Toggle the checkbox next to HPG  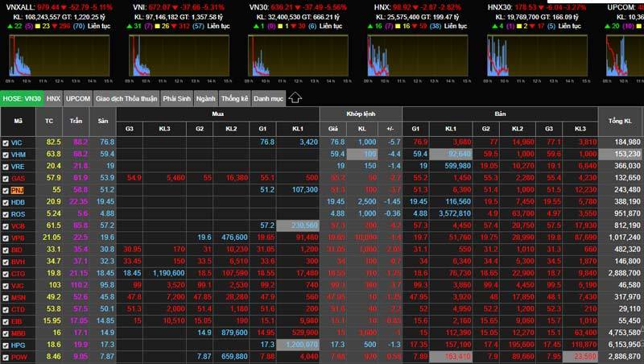pyautogui.click(x=6, y=344)
